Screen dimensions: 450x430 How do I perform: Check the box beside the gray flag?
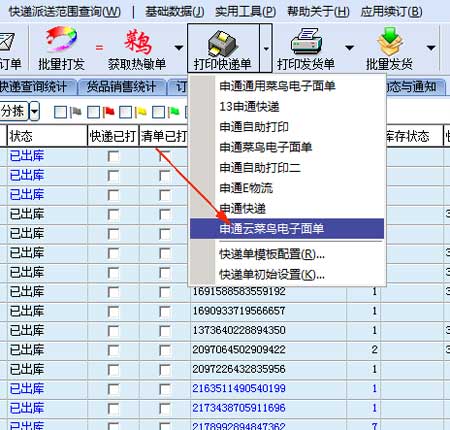pyautogui.click(x=60, y=112)
